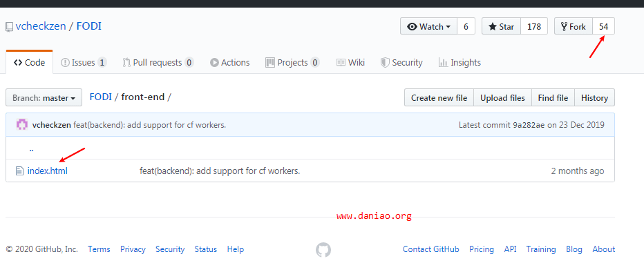Click vcheckzen's avatar in the commit bar
Screen dimensions: 644x261
(22, 125)
